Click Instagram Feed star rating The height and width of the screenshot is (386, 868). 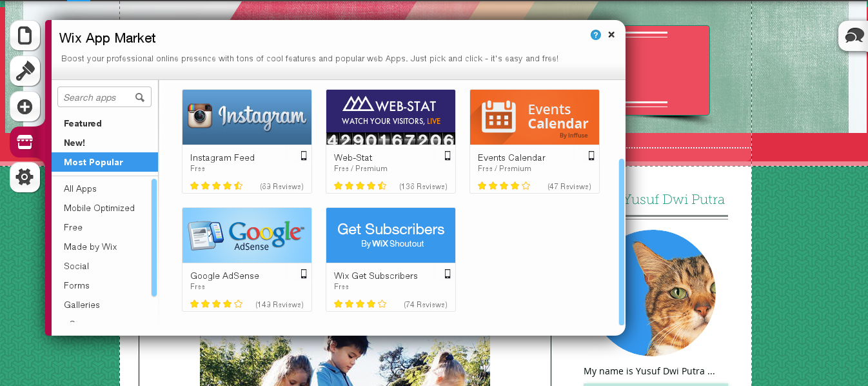click(216, 186)
